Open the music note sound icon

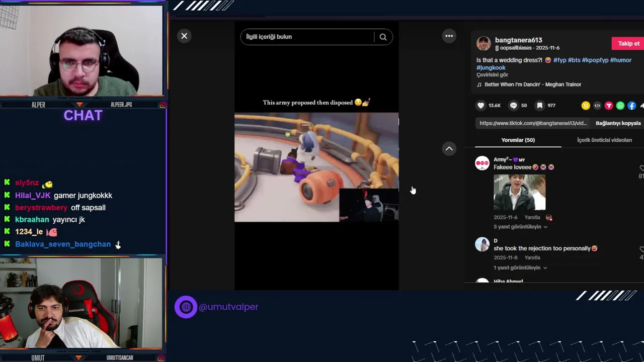click(x=479, y=84)
